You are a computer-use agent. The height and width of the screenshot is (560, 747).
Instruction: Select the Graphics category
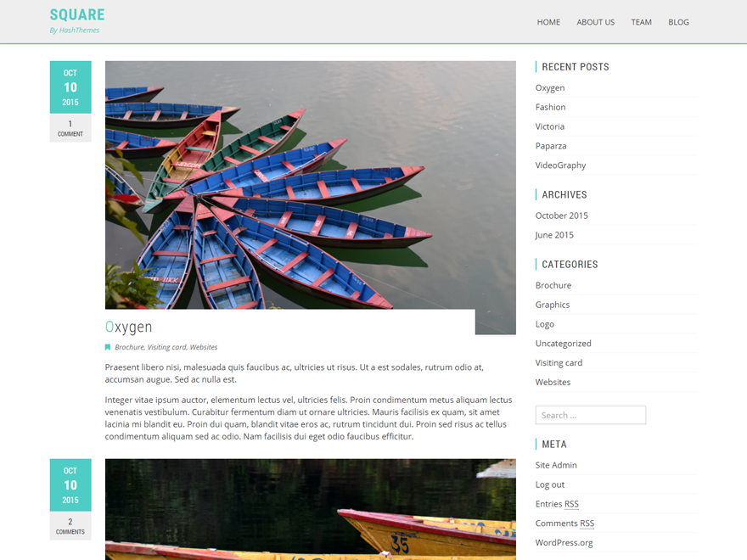coord(552,305)
